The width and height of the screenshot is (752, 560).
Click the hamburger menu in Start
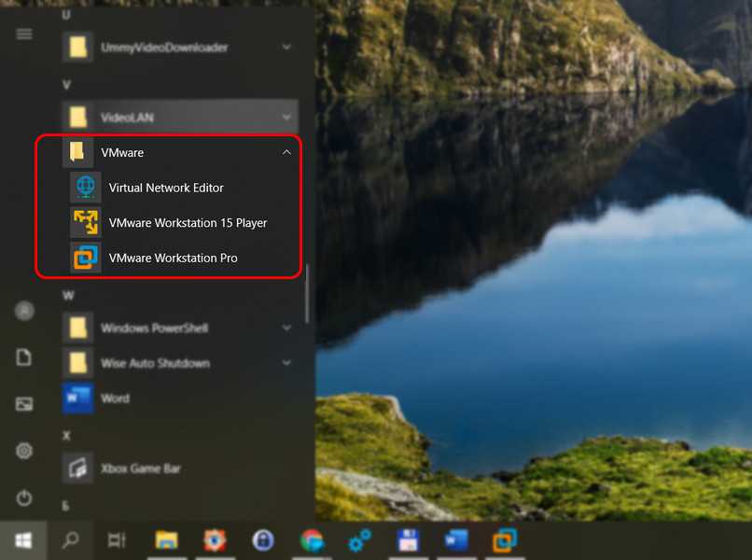coord(24,34)
